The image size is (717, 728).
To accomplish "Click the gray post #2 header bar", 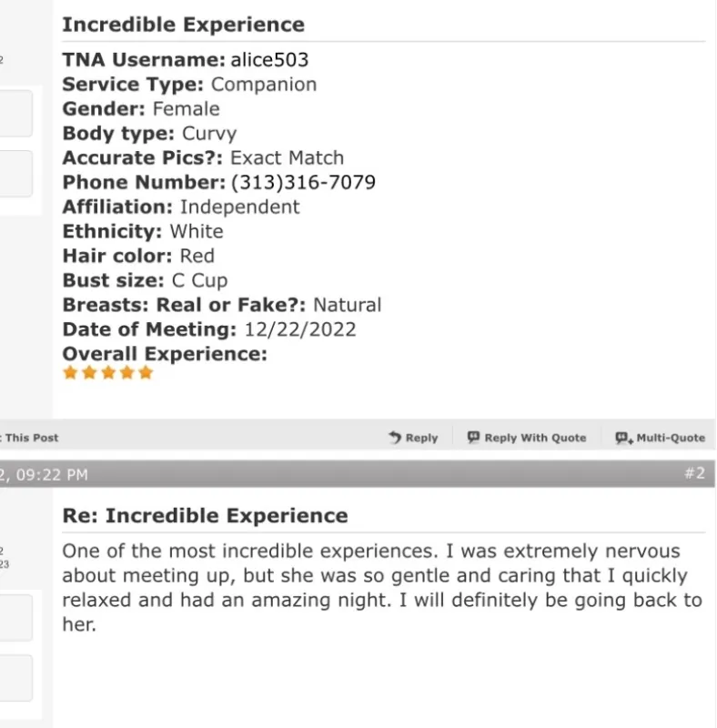I will coord(364,473).
